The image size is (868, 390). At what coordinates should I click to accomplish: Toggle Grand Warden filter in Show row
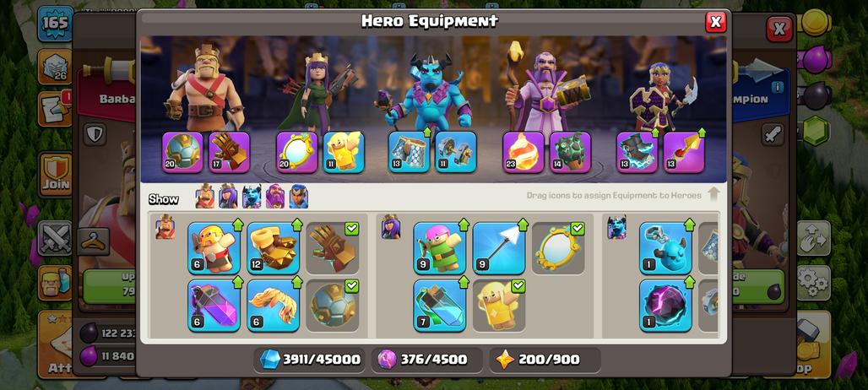point(275,197)
